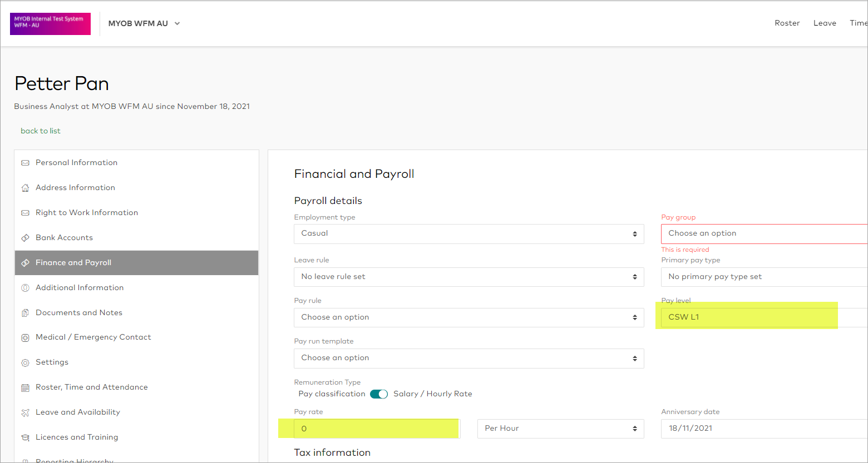Open the Per Hour pay rate unit dropdown
868x463 pixels.
560,429
